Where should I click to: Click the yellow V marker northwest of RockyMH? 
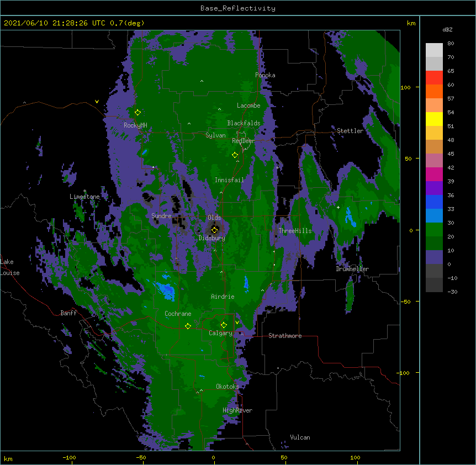coord(97,102)
